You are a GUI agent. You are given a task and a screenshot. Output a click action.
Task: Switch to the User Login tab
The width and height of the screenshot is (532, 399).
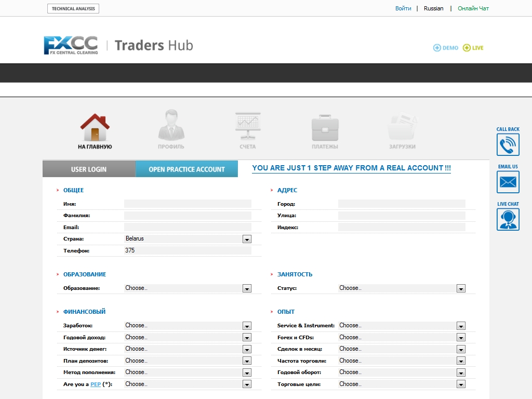click(89, 169)
